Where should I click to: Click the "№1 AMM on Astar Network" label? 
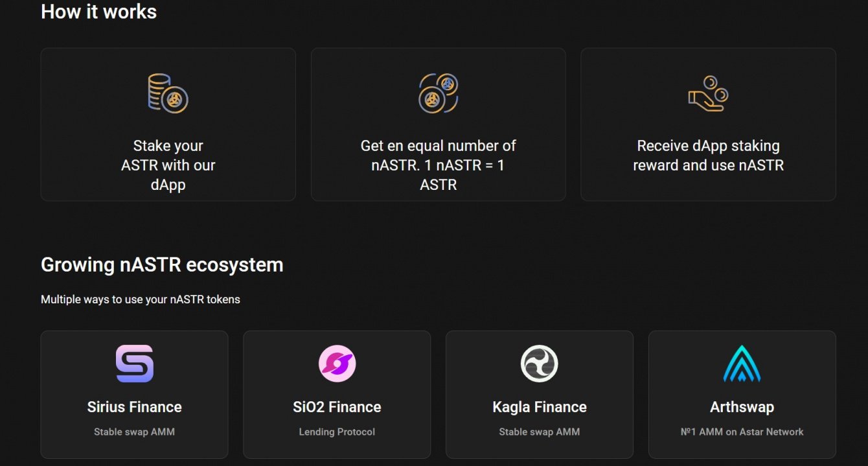point(742,432)
